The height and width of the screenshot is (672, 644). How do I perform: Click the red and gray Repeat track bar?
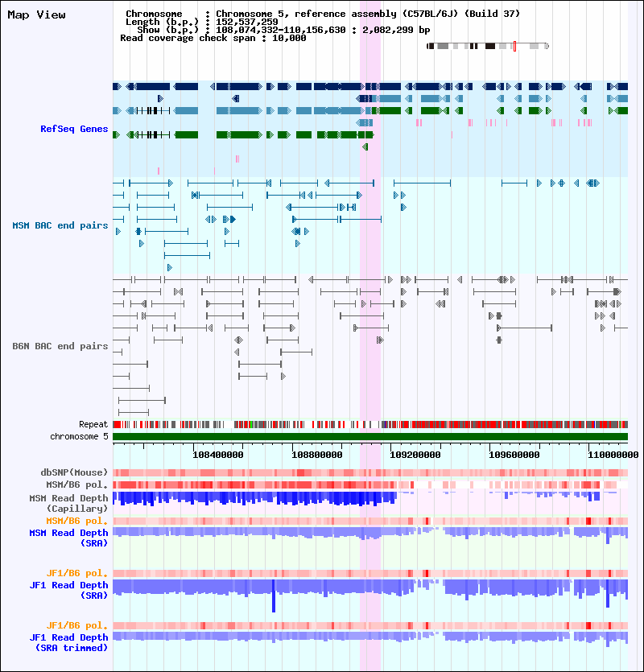(370, 424)
